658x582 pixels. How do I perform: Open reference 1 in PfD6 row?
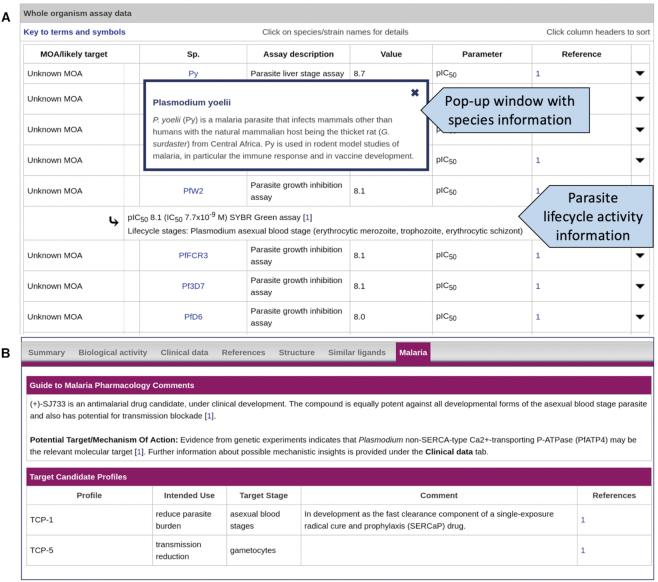(537, 317)
